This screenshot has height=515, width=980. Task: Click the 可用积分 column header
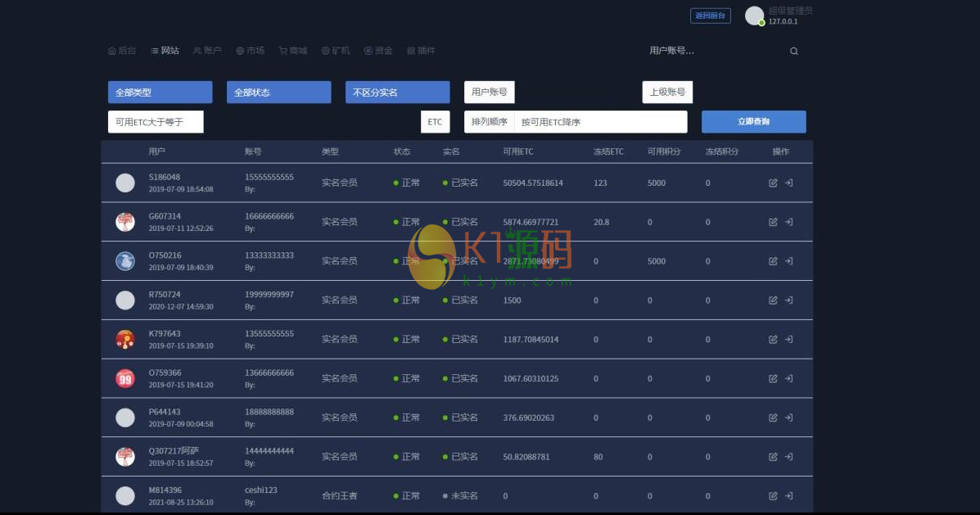[x=664, y=151]
